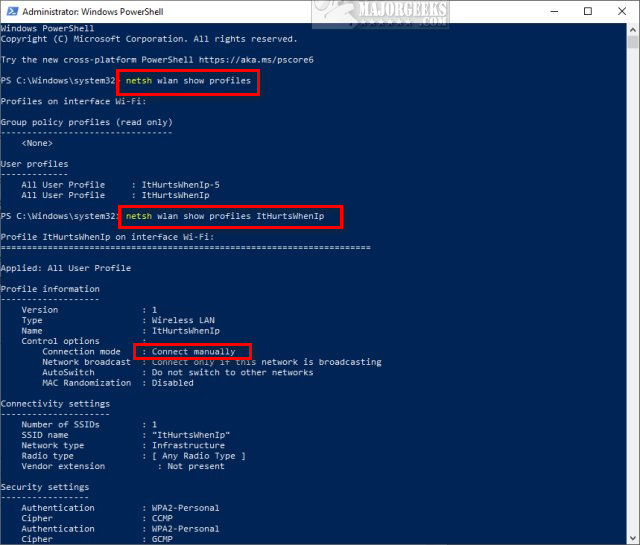Click 'Do not switch to other networks' value
The image size is (640, 545).
(x=233, y=373)
